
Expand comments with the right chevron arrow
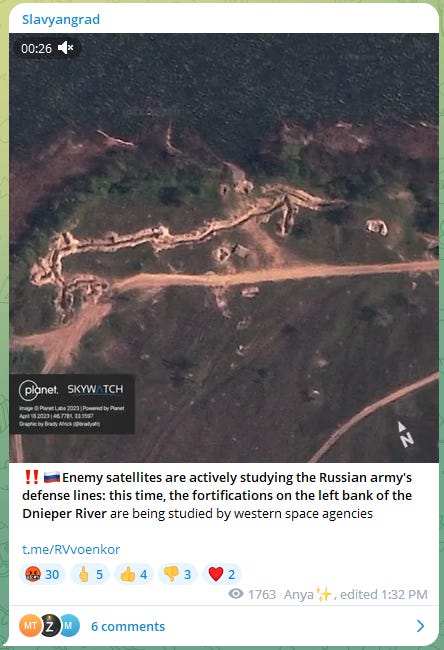[420, 626]
